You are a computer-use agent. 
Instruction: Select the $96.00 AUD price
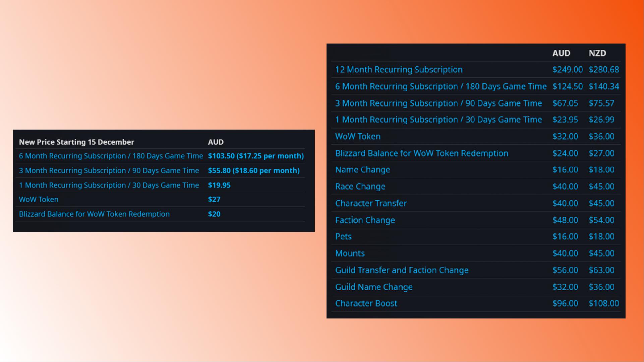pyautogui.click(x=565, y=303)
